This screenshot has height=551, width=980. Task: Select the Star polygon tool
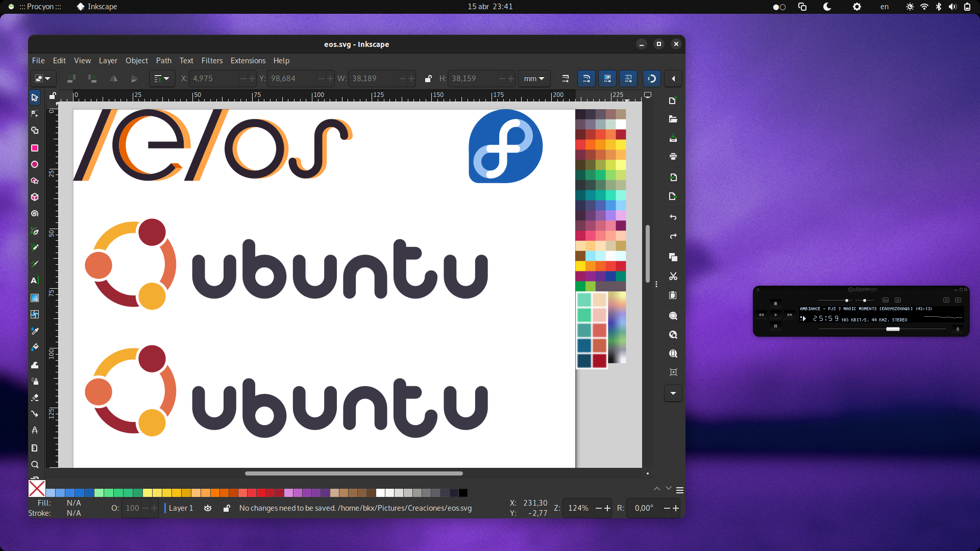coord(35,181)
